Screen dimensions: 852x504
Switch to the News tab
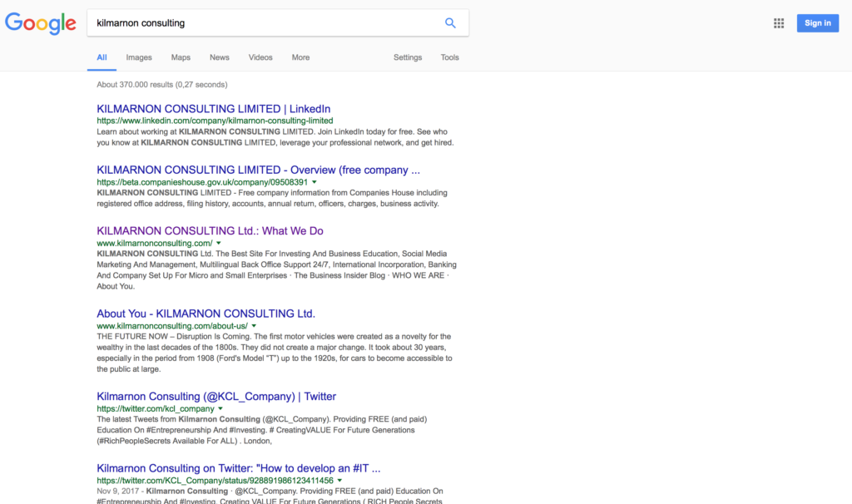(x=220, y=57)
